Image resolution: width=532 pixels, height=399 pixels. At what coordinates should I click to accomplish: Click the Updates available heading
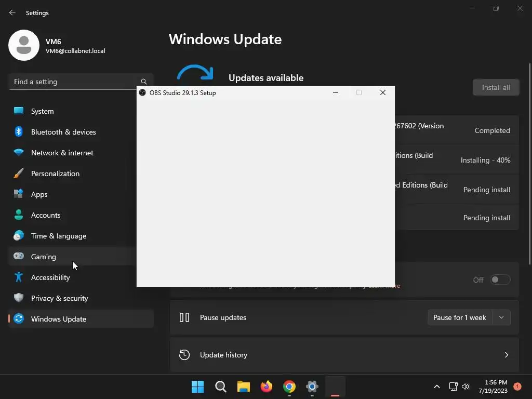pyautogui.click(x=266, y=78)
